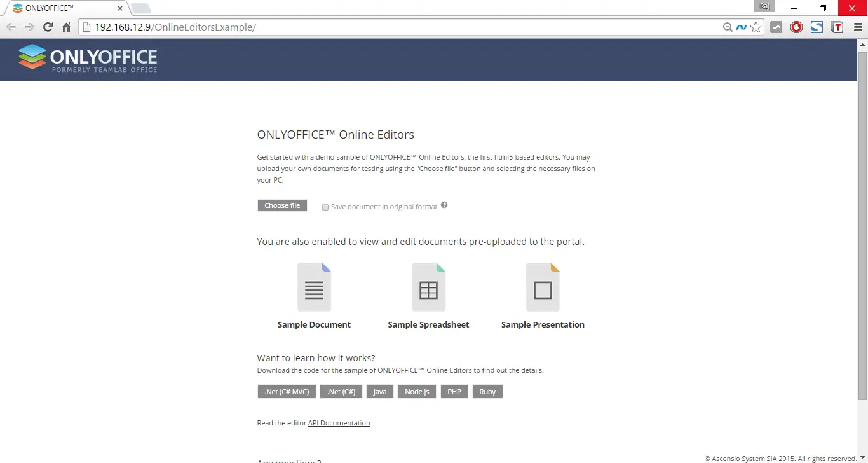Click the help question mark icon
The height and width of the screenshot is (463, 868).
444,205
